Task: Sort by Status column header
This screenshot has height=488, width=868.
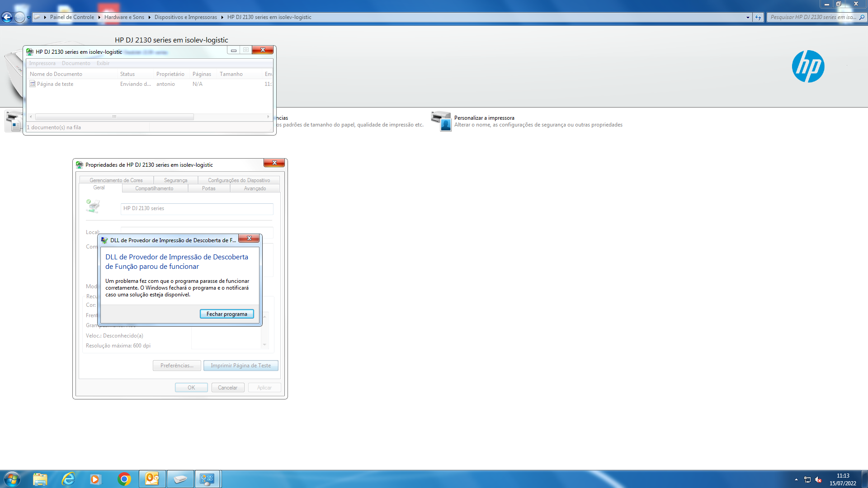Action: 135,74
